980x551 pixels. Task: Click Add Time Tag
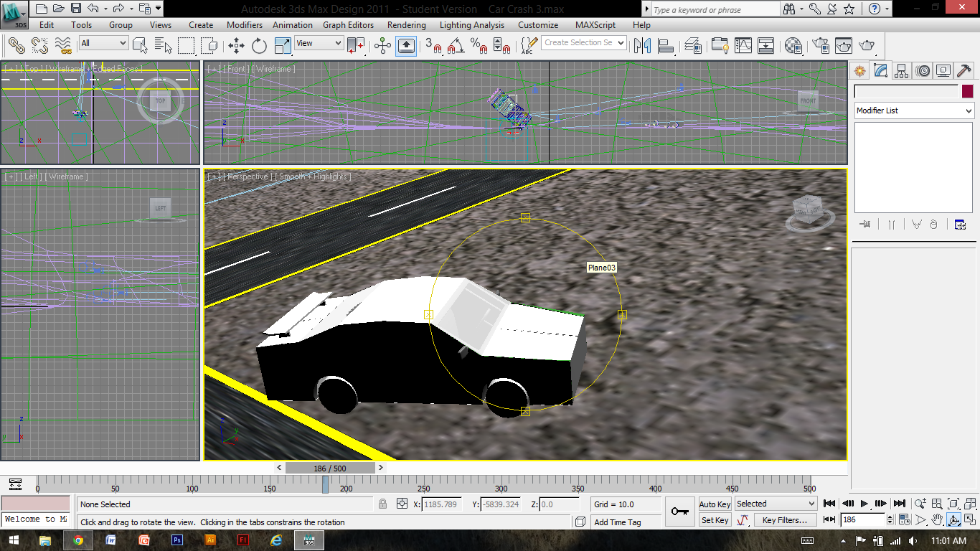(618, 522)
